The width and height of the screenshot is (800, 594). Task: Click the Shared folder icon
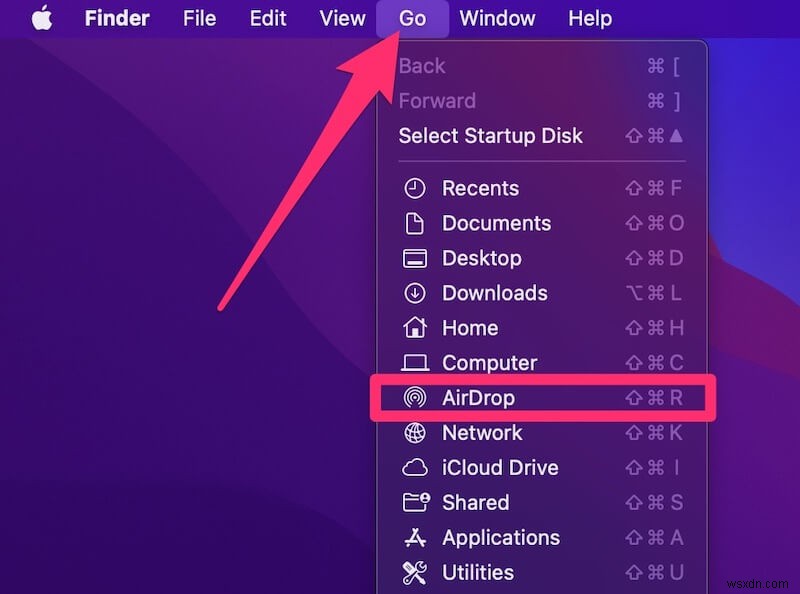414,503
